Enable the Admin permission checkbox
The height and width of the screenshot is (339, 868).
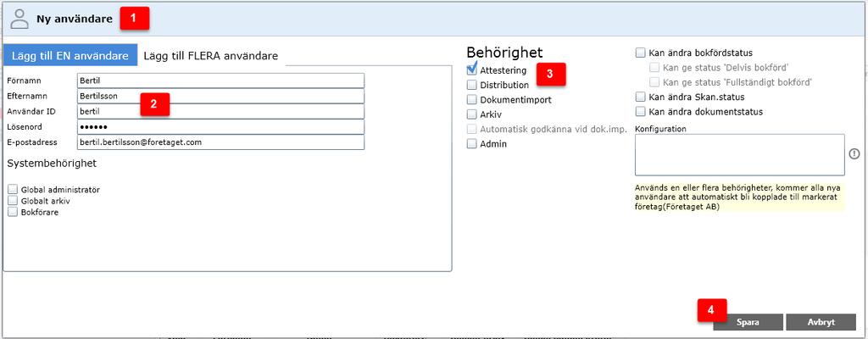(x=471, y=143)
